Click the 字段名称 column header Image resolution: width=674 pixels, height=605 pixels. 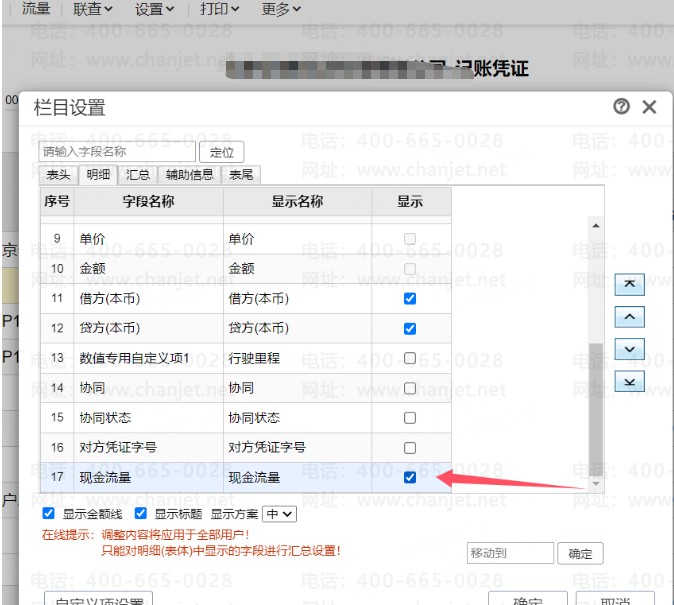click(148, 201)
